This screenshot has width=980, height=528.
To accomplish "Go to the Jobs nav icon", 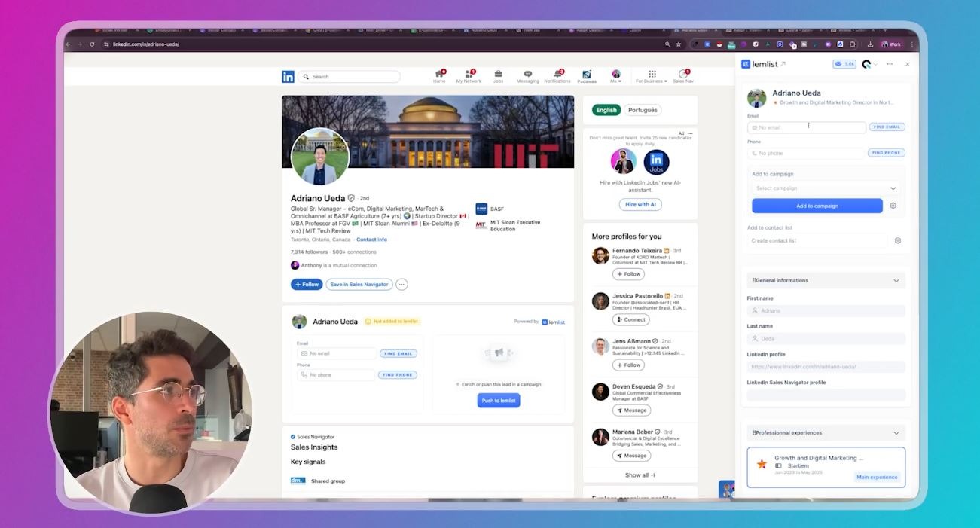I will [x=498, y=76].
